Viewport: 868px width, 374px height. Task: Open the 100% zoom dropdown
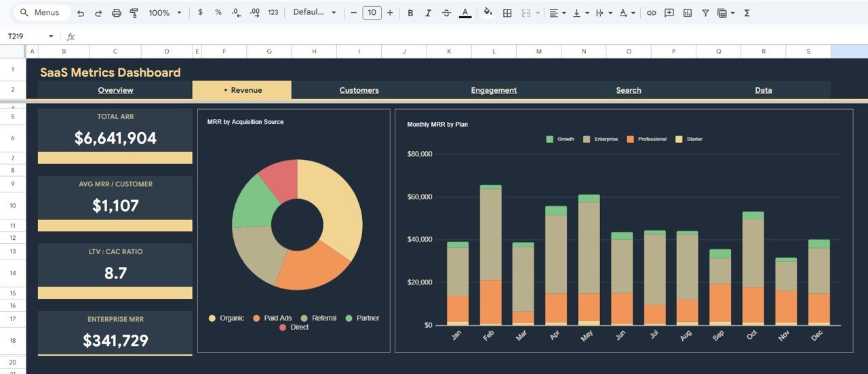pyautogui.click(x=165, y=13)
